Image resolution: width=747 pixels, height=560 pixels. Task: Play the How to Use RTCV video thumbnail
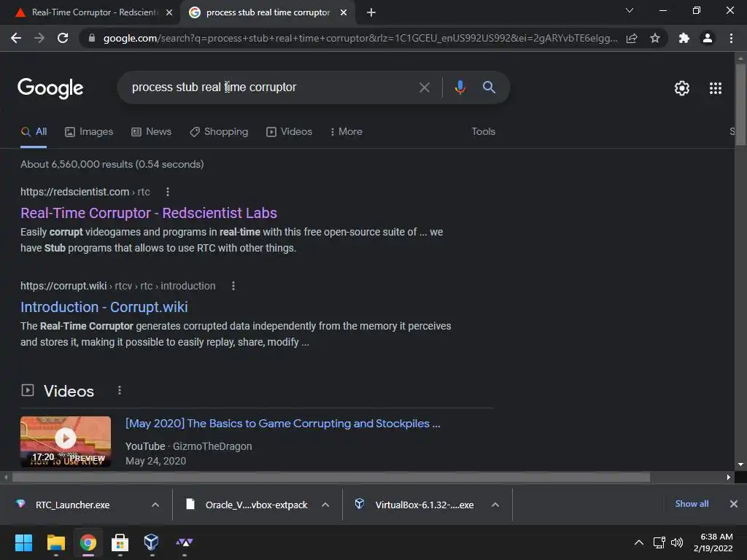click(66, 441)
